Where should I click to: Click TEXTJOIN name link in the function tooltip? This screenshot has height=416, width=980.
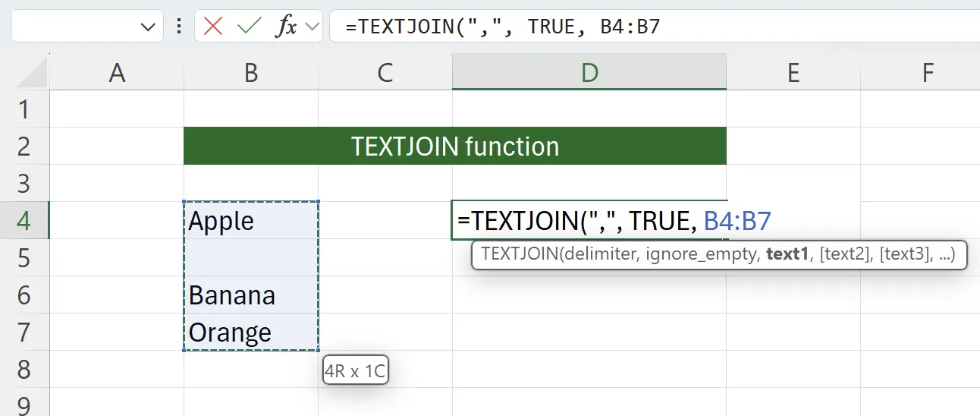point(520,255)
